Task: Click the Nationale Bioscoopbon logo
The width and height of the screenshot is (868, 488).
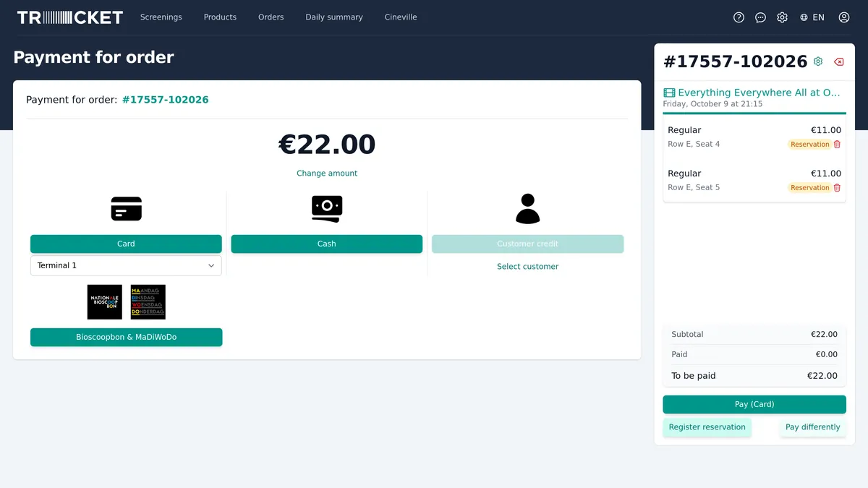Action: 105,302
